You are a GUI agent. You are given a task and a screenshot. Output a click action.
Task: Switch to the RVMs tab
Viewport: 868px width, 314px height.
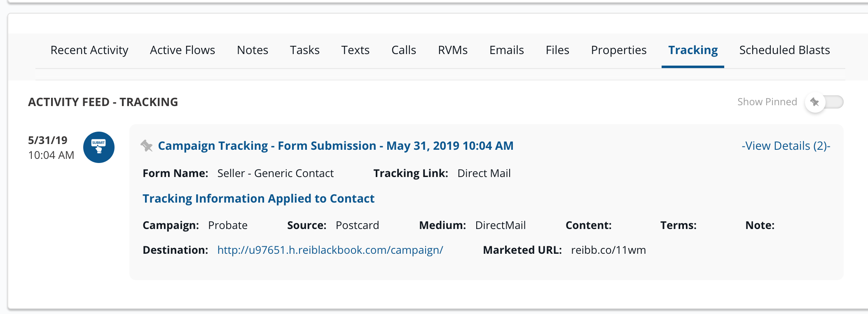[x=453, y=50]
